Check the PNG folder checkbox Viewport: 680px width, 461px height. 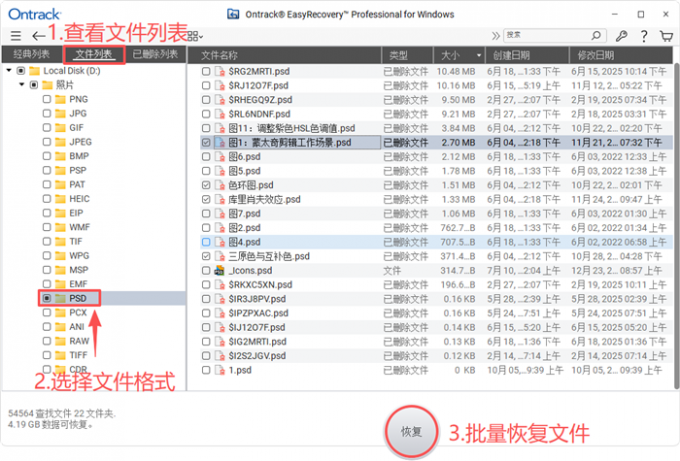coord(47,99)
